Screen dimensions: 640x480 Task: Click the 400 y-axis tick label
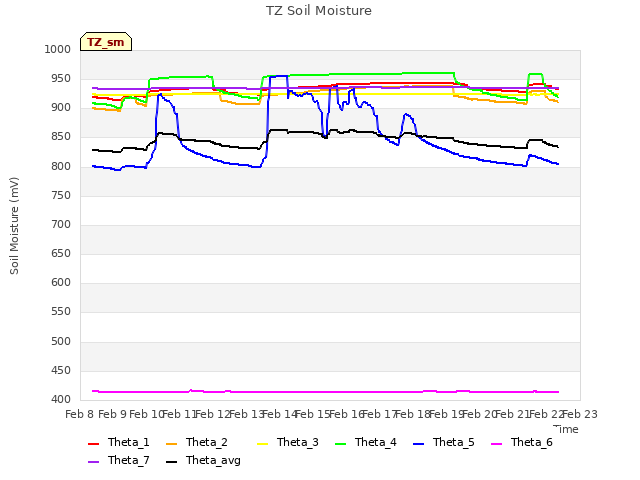(61, 400)
